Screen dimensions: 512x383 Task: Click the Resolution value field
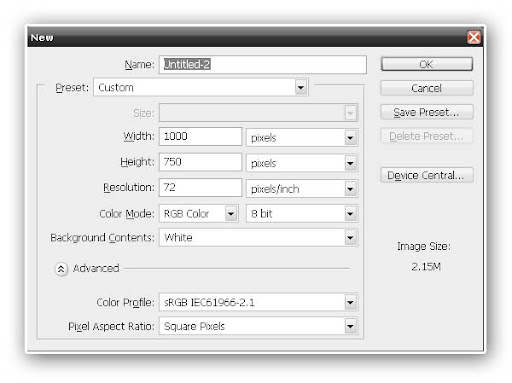(x=200, y=187)
